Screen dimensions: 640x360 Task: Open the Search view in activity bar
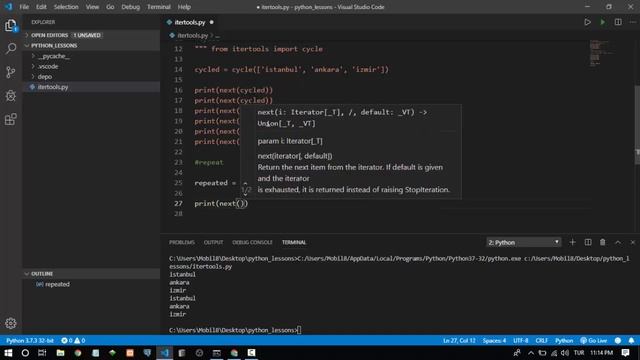coord(11,49)
